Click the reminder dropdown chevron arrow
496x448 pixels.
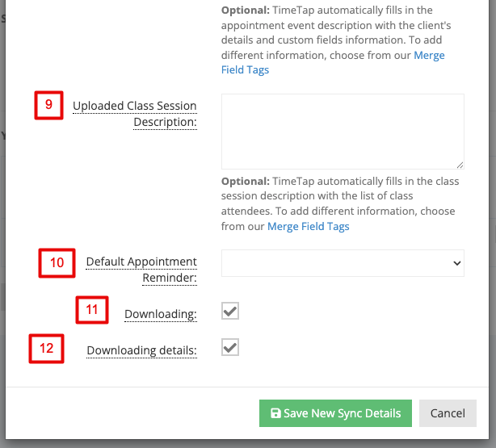click(456, 263)
